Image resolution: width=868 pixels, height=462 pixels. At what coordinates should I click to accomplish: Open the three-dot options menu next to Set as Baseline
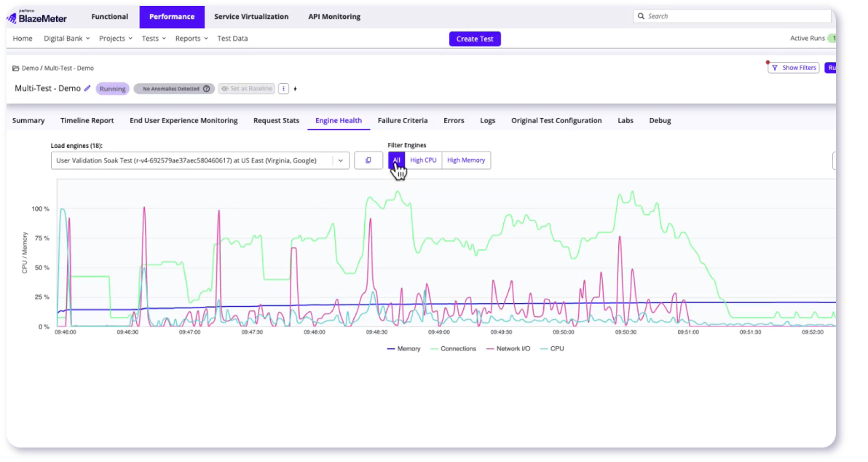click(x=284, y=89)
